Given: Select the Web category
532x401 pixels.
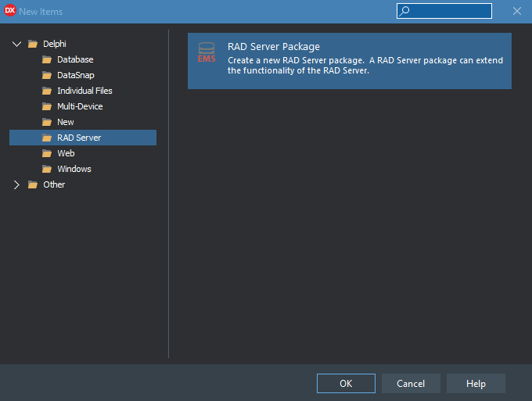Looking at the screenshot, I should coord(66,153).
